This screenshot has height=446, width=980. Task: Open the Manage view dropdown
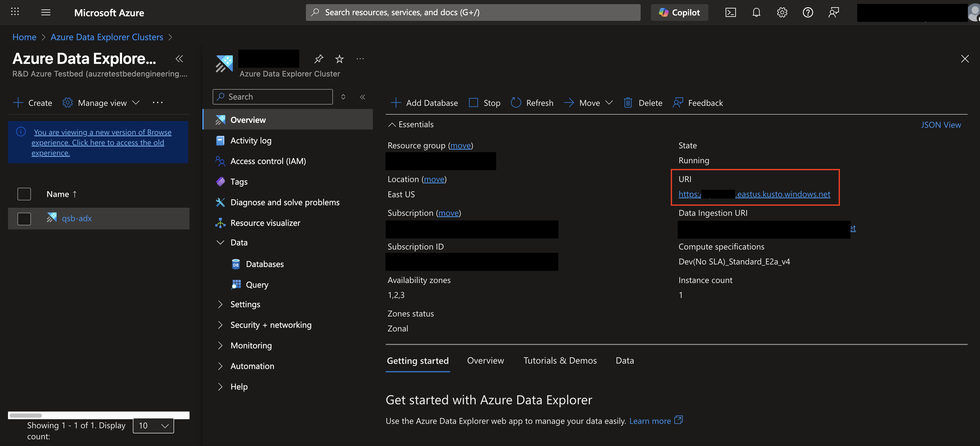click(101, 103)
